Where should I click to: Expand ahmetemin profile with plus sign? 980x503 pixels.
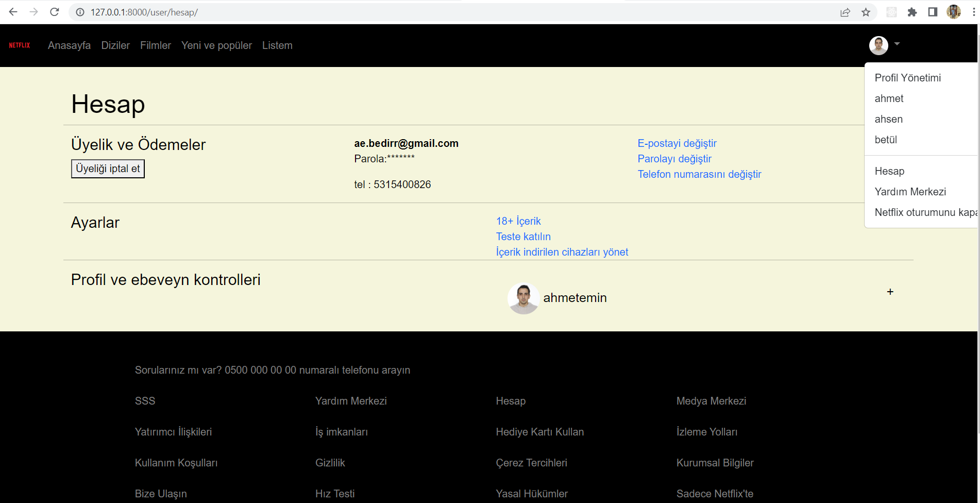point(890,292)
